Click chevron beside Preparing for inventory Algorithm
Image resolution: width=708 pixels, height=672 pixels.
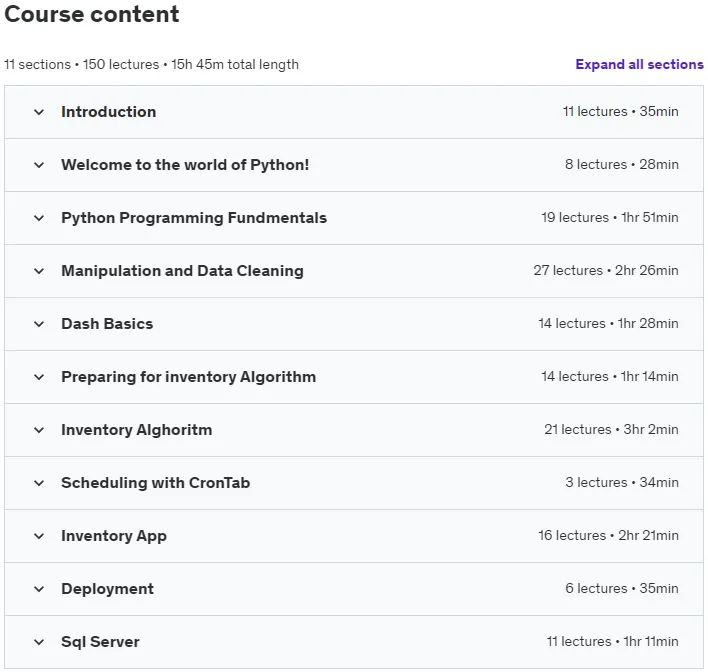tap(39, 377)
